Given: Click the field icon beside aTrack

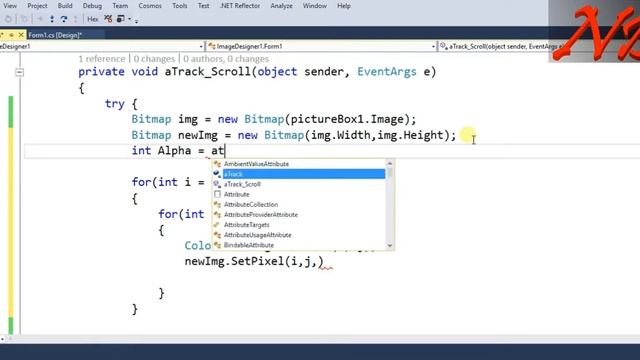Looking at the screenshot, I should [x=217, y=174].
